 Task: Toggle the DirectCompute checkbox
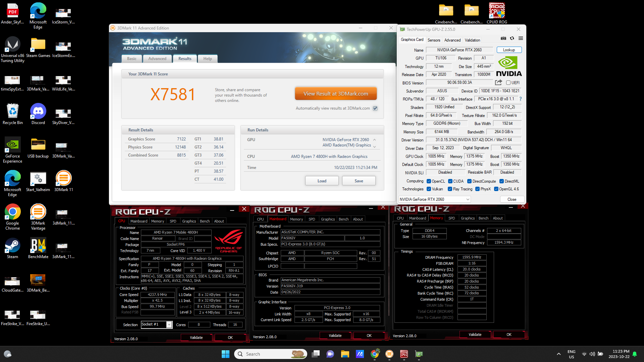pyautogui.click(x=470, y=181)
